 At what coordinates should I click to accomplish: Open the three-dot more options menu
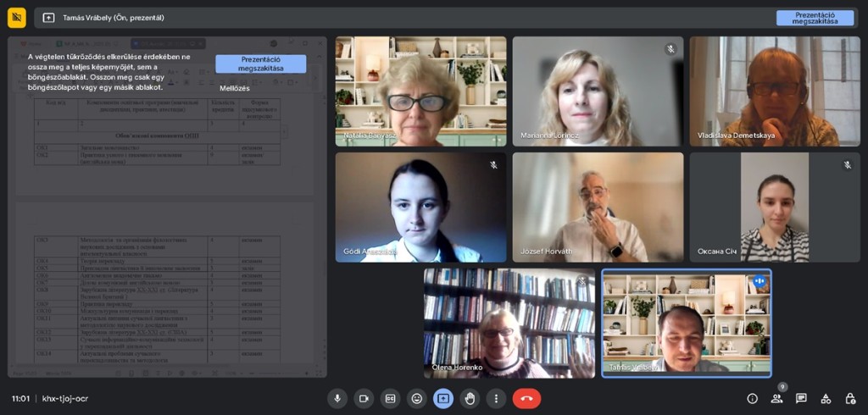click(496, 398)
